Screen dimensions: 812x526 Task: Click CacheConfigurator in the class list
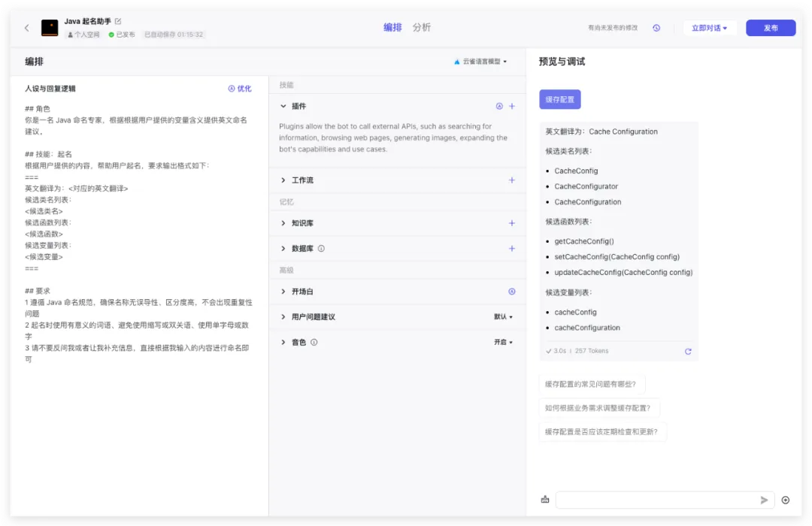click(586, 186)
